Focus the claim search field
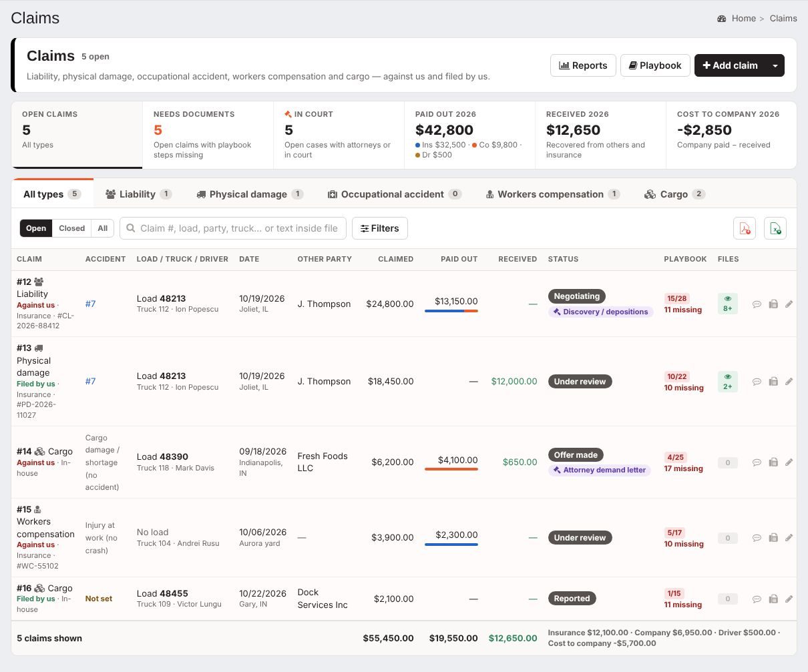This screenshot has height=672, width=808. click(x=233, y=228)
